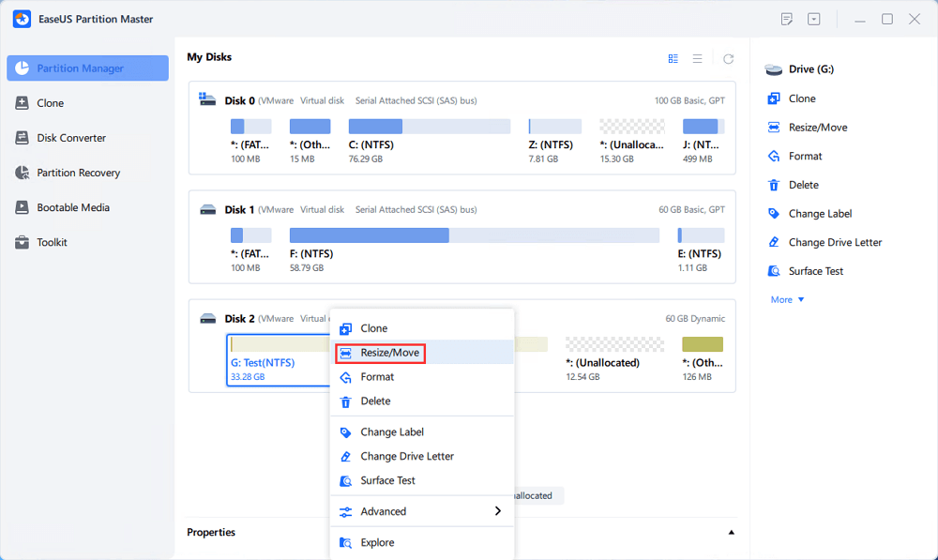The image size is (938, 560).
Task: Select the 100 MB FAT partition on Disk 0
Action: tap(250, 141)
